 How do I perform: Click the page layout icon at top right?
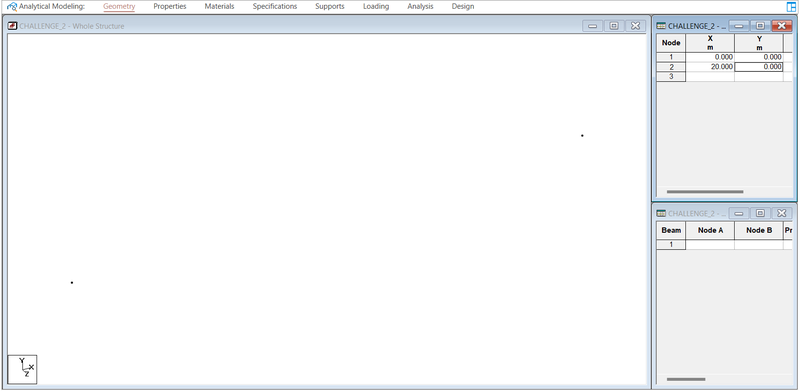point(791,7)
